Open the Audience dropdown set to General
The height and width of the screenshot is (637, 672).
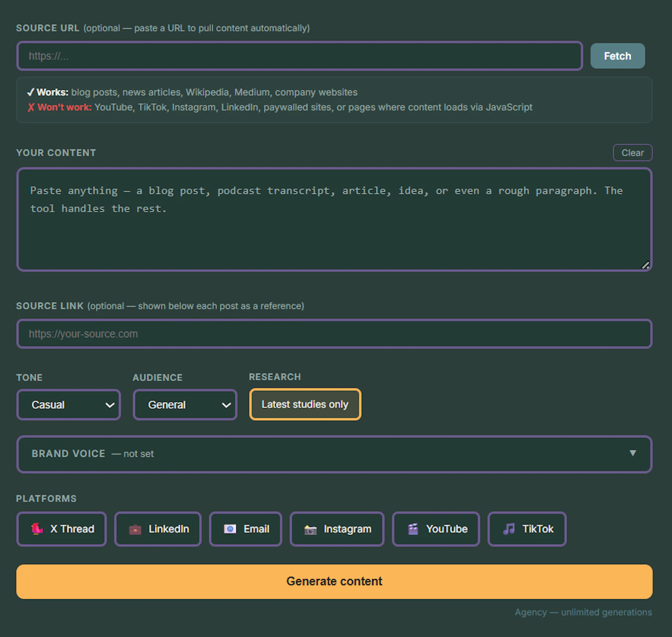185,405
